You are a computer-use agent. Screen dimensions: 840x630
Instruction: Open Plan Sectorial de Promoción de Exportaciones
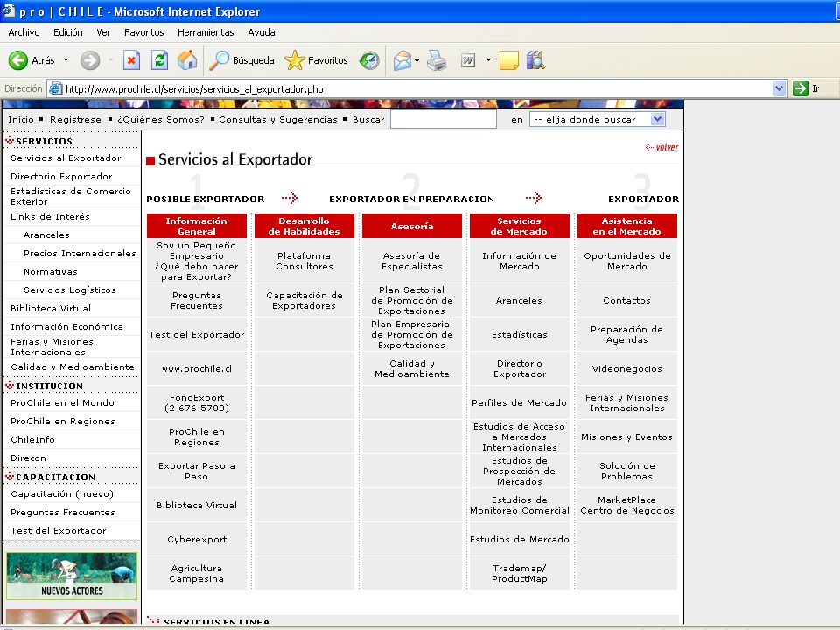pos(412,300)
